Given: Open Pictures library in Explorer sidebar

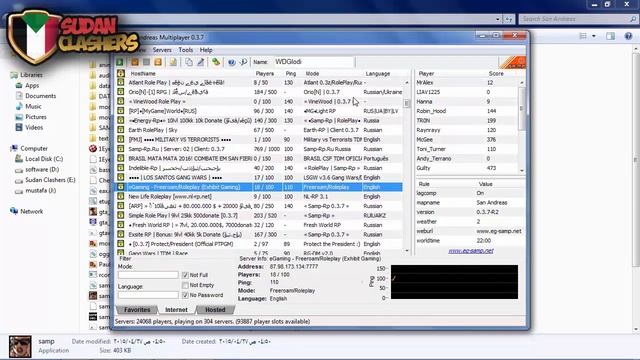Looking at the screenshot, I should [36, 117].
